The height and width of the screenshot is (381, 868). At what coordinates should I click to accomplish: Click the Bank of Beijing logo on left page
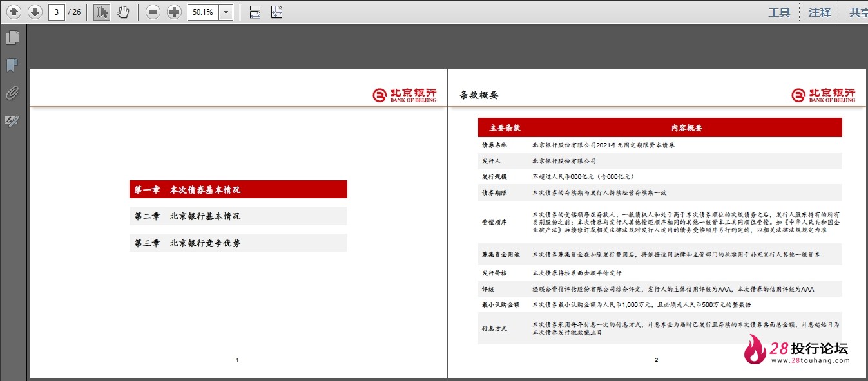(405, 95)
